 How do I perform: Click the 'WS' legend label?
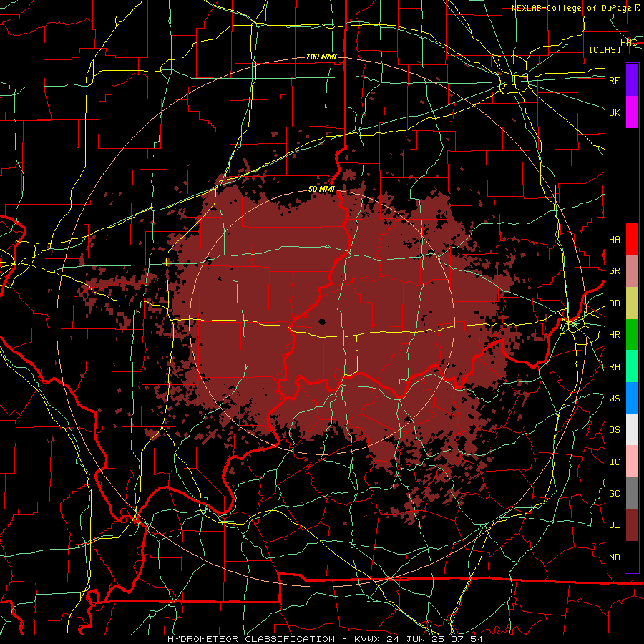tap(615, 398)
